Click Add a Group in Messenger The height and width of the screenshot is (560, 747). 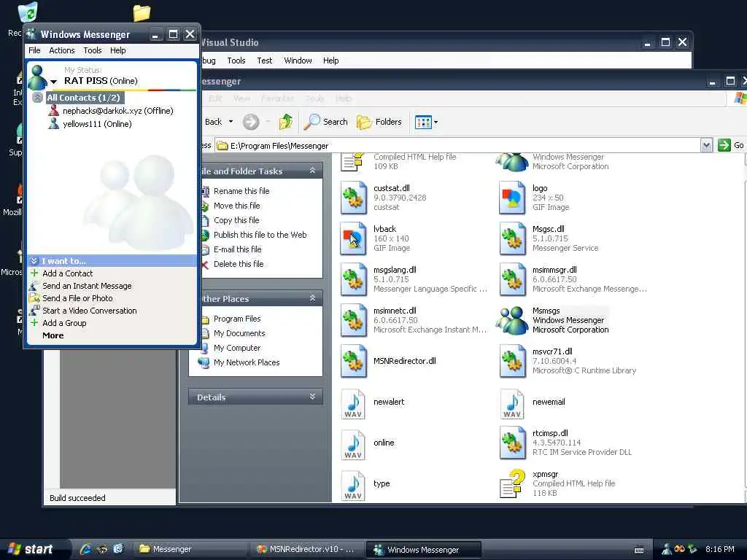64,323
